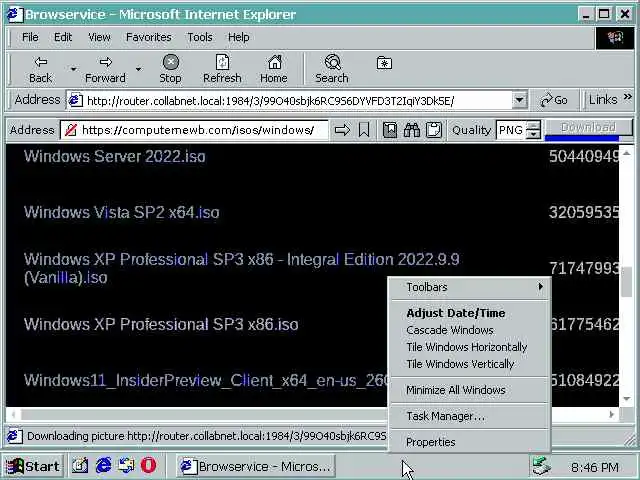Launch Opera from quick launch

[x=149, y=466]
